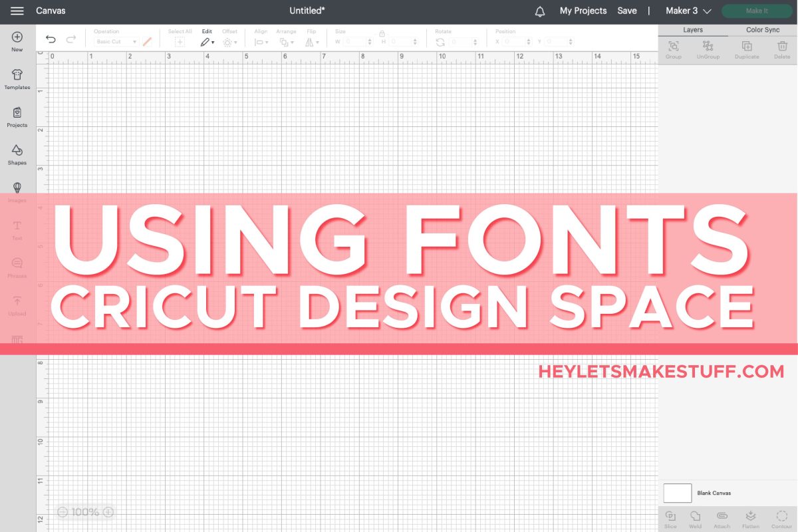Open the Upload tool
798x532 pixels.
[17, 306]
